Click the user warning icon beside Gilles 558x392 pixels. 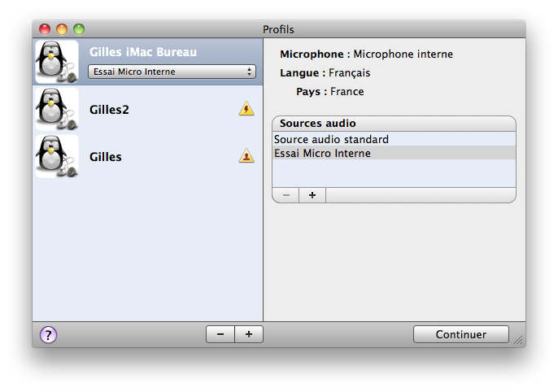click(246, 156)
